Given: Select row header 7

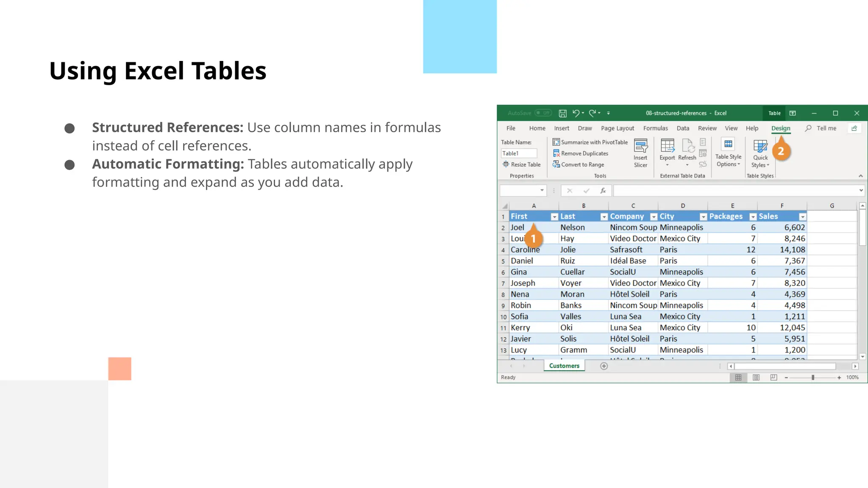Looking at the screenshot, I should (x=503, y=283).
